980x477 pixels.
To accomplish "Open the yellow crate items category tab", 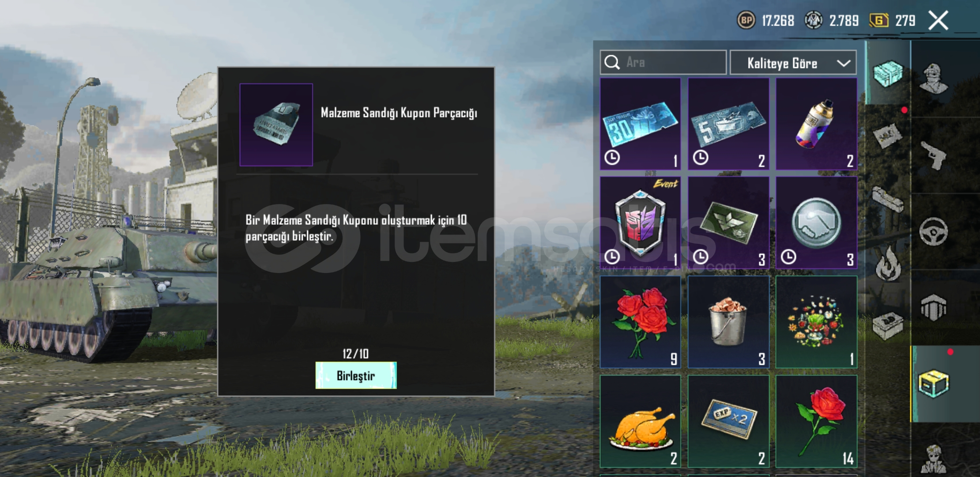I will coord(933,384).
